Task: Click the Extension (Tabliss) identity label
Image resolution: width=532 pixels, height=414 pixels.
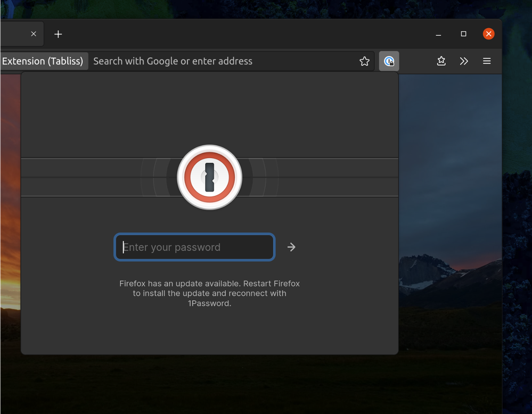Action: pyautogui.click(x=43, y=61)
